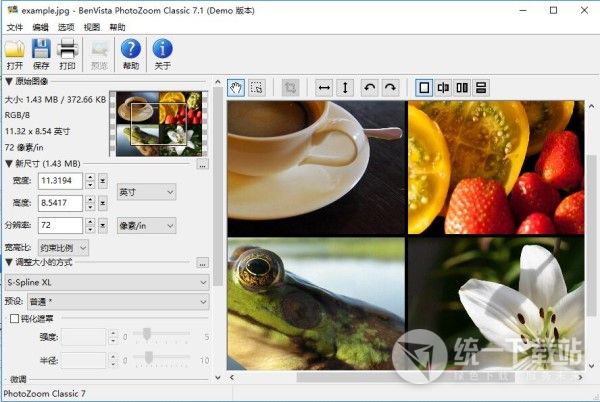This screenshot has width=600, height=402.
Task: Click the 宽度 input field
Action: pyautogui.click(x=60, y=181)
